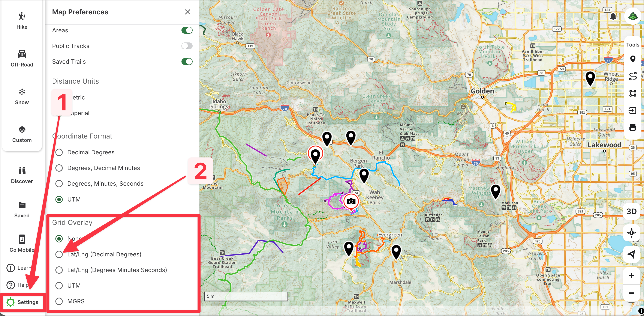The width and height of the screenshot is (644, 316).
Task: Close the Map Preferences panel
Action: point(187,12)
